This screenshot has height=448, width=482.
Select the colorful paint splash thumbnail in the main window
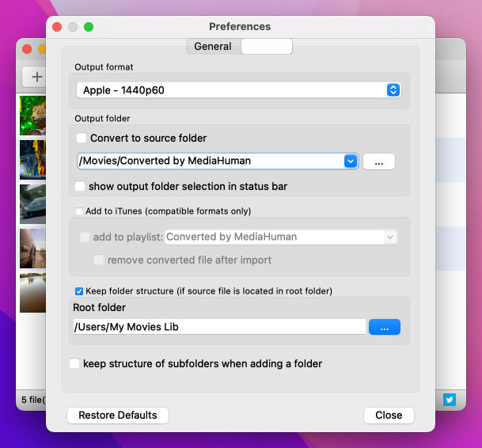[33, 160]
